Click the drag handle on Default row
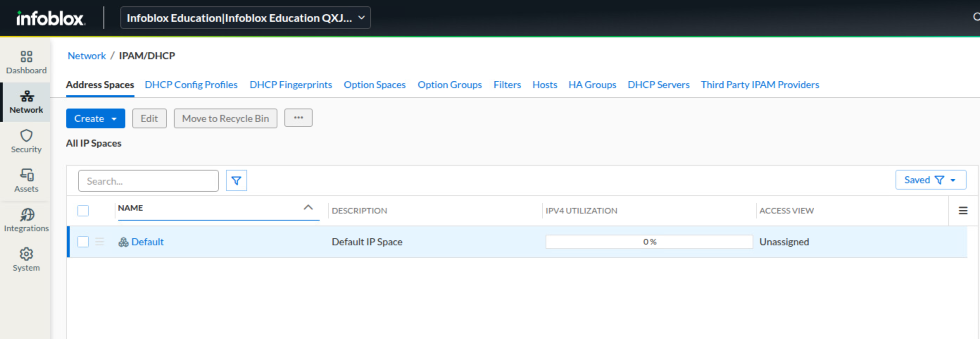 coord(100,241)
